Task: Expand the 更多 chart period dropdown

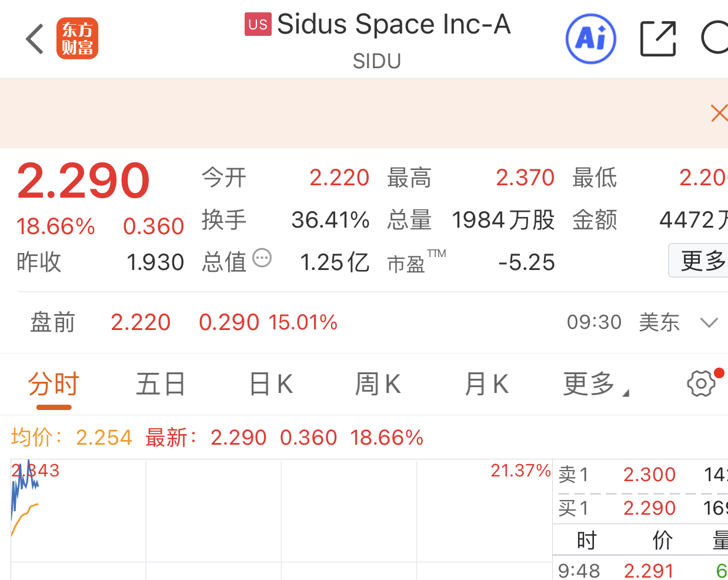Action: tap(595, 385)
